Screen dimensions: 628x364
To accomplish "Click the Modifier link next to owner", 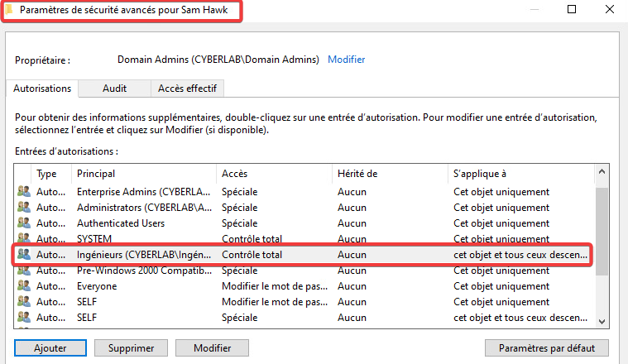I will click(347, 60).
